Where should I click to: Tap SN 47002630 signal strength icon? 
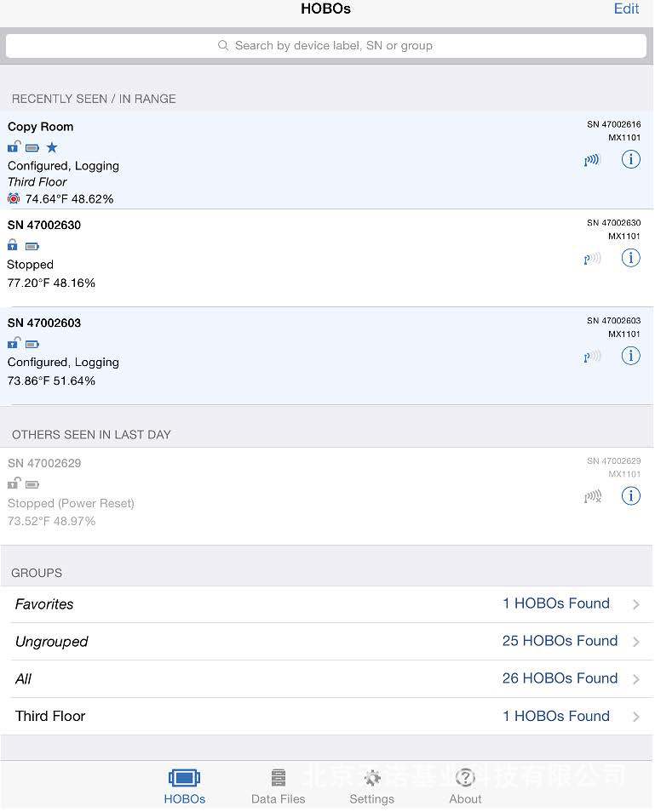coord(592,259)
